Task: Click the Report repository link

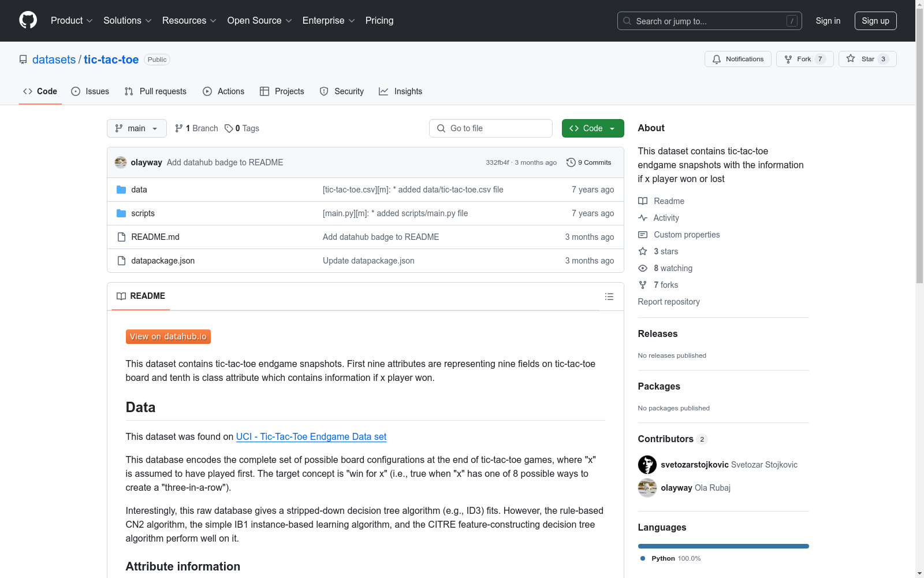Action: (669, 302)
